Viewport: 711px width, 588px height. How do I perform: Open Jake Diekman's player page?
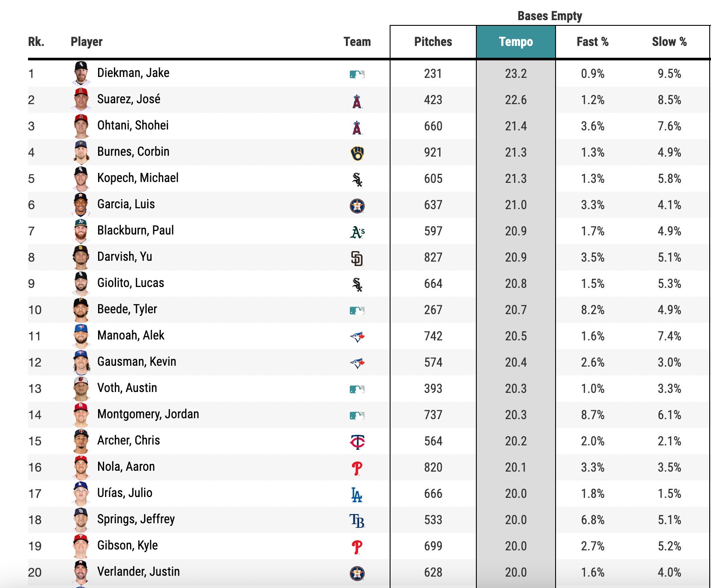tap(133, 73)
